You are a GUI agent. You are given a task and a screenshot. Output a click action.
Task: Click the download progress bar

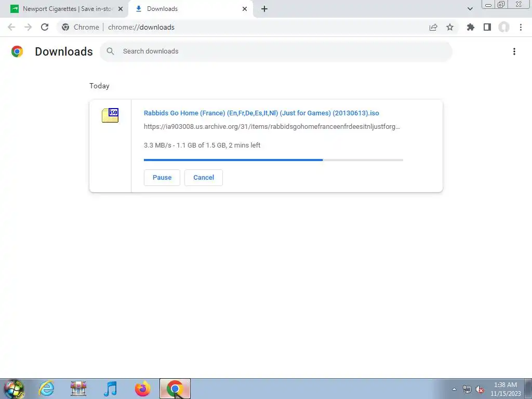(x=273, y=160)
